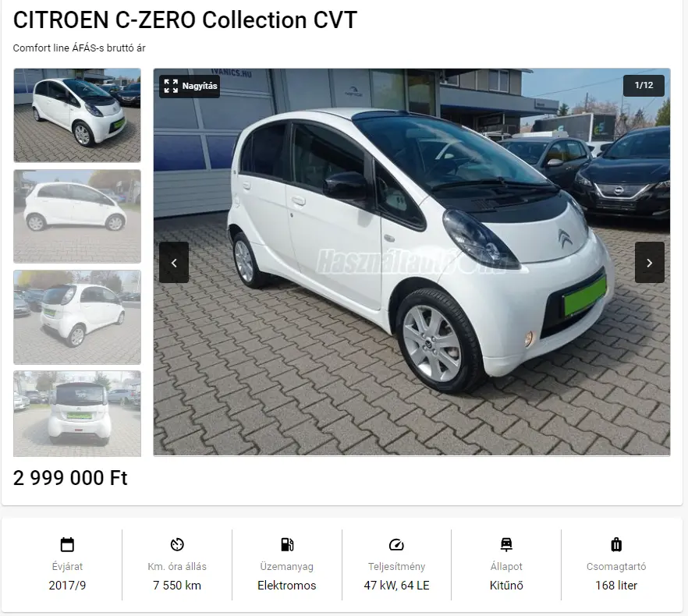Click the 7 550 km mileage value
The height and width of the screenshot is (616, 688).
coord(177,586)
